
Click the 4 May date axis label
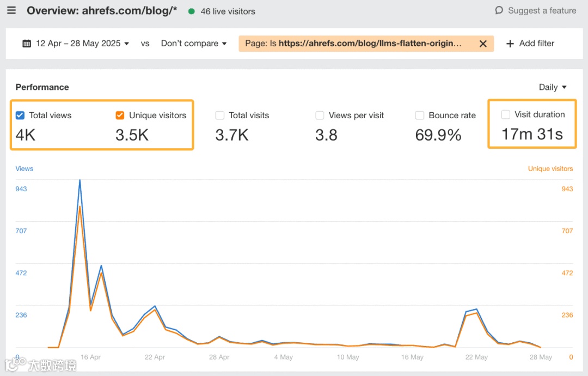tap(283, 357)
